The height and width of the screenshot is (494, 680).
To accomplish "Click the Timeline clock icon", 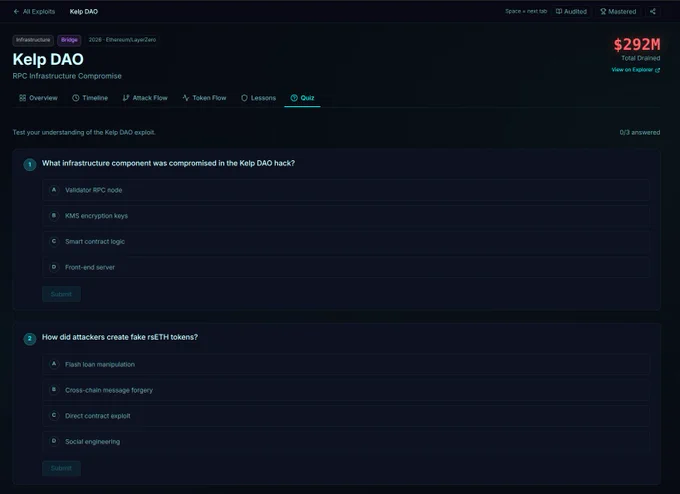I will click(75, 98).
